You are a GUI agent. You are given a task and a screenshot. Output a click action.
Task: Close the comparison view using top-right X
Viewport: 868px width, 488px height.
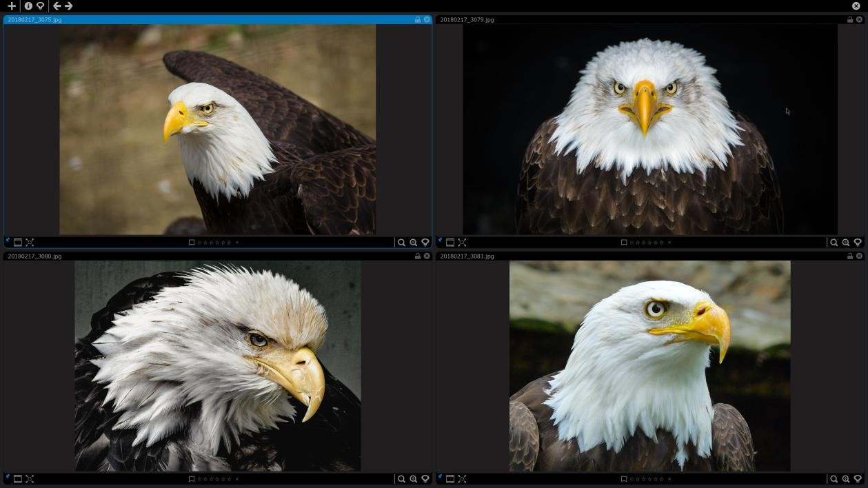(856, 6)
